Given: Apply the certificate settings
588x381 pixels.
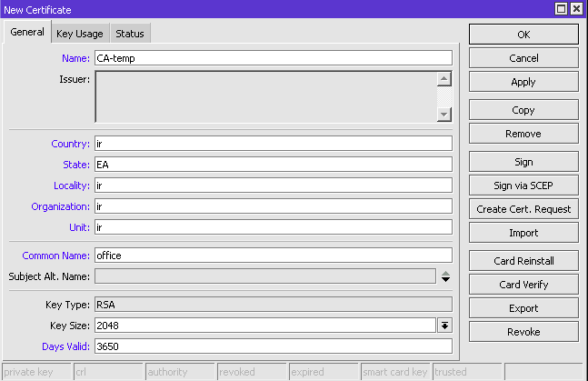Looking at the screenshot, I should pyautogui.click(x=523, y=82).
